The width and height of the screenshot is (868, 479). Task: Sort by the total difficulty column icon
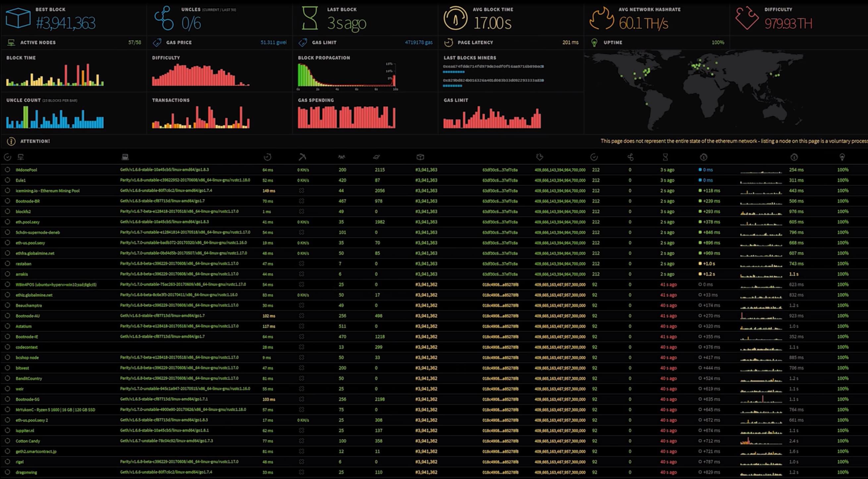pos(539,157)
